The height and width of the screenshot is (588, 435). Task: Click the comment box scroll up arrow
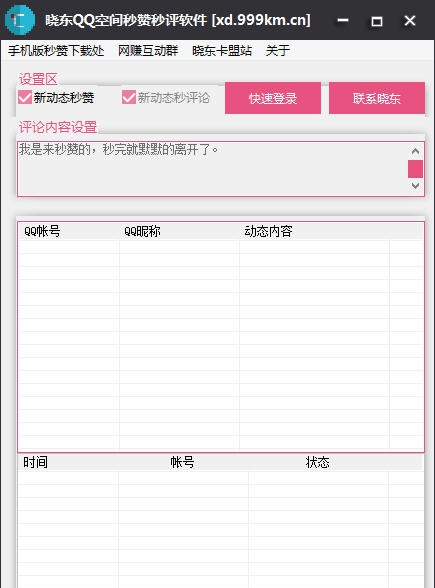pyautogui.click(x=415, y=151)
